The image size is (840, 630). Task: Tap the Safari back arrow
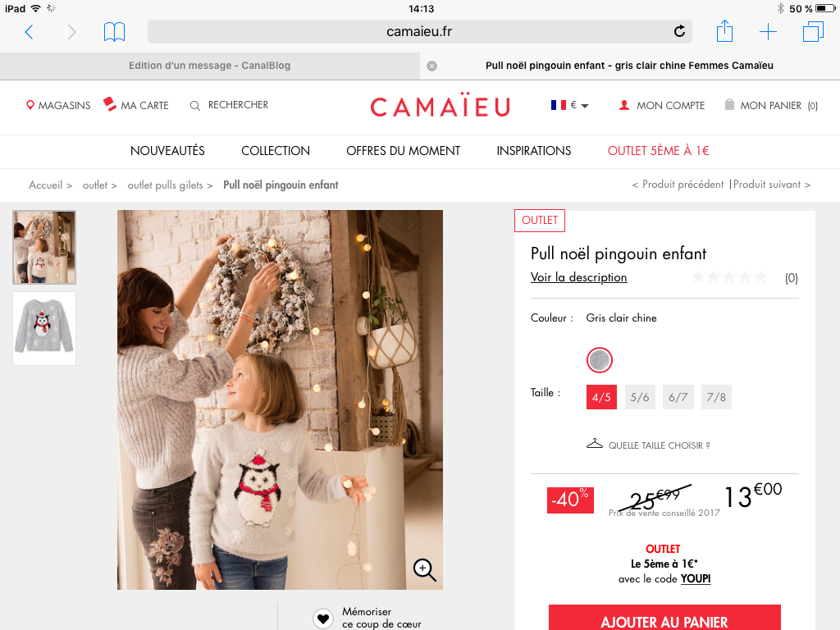click(x=29, y=32)
